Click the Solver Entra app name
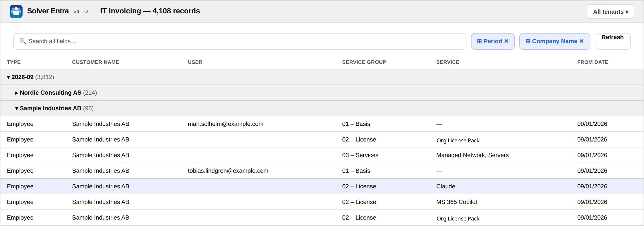 coord(48,11)
